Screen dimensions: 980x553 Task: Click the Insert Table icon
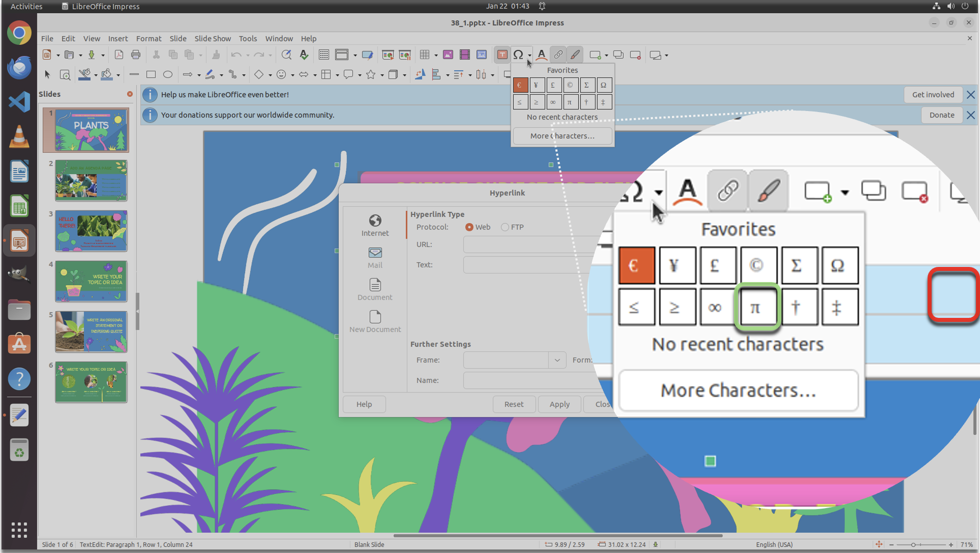pos(424,54)
